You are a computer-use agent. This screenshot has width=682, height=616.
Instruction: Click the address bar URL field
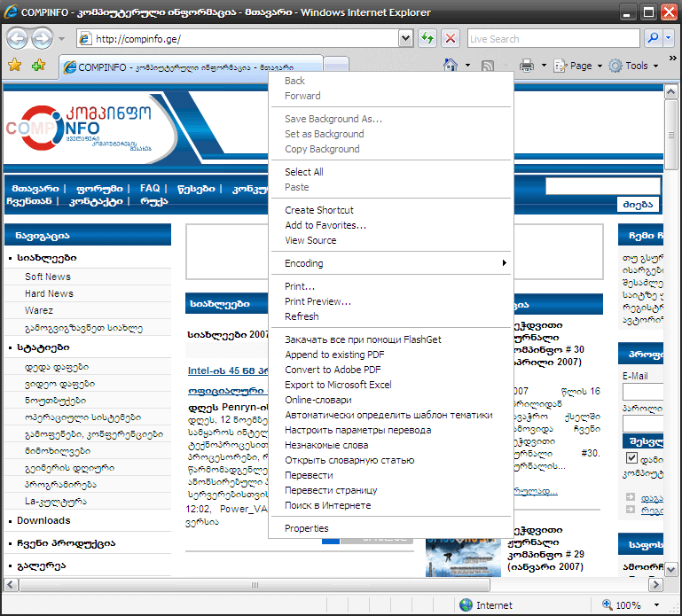(x=237, y=39)
